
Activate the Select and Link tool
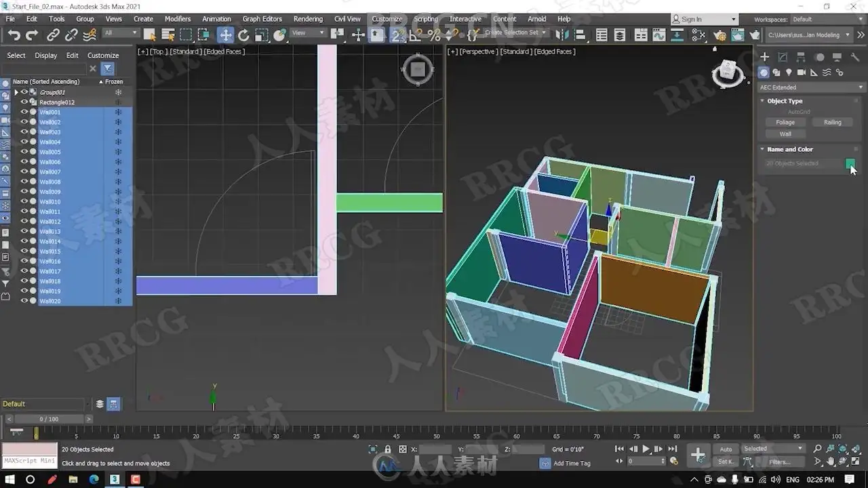click(x=54, y=35)
